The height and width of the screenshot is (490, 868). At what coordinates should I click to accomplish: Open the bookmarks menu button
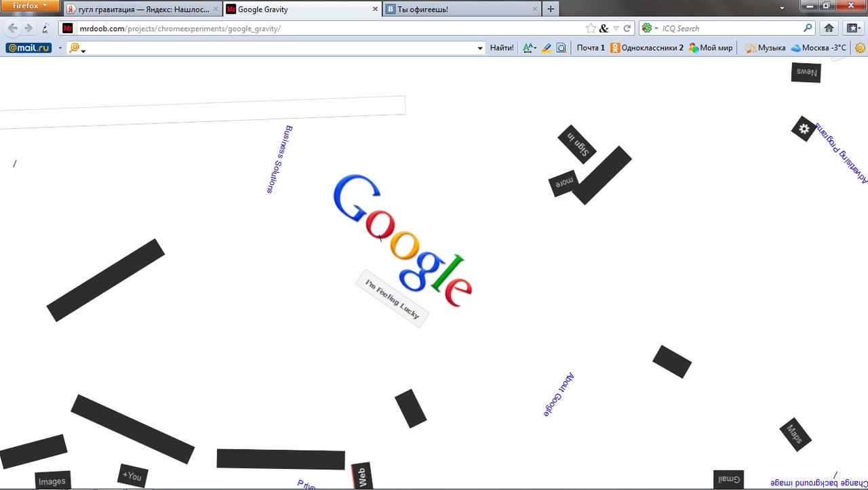click(852, 28)
